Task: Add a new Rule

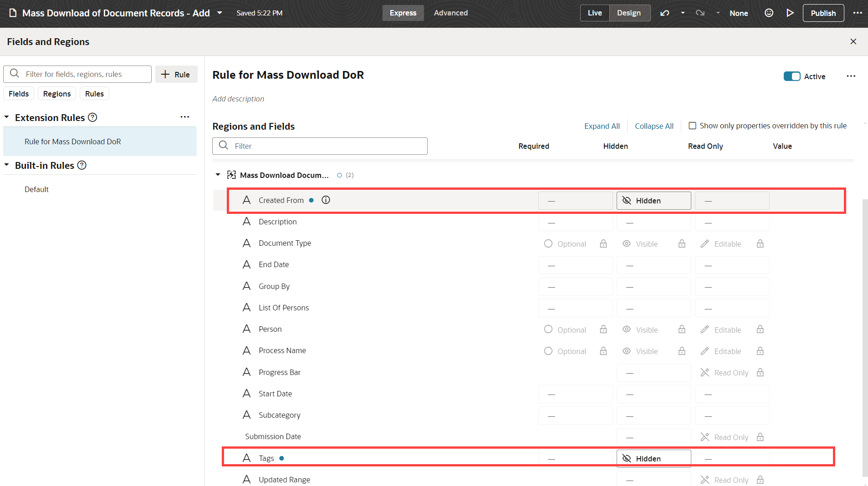Action: click(x=176, y=74)
